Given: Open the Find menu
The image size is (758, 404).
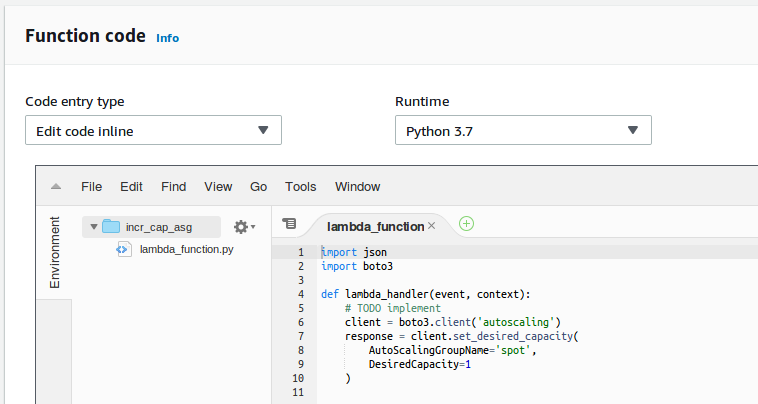Looking at the screenshot, I should tap(173, 187).
